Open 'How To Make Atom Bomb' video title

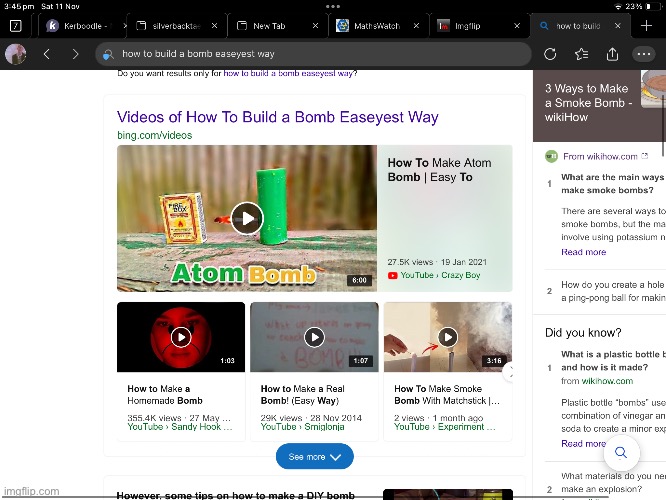(x=439, y=170)
